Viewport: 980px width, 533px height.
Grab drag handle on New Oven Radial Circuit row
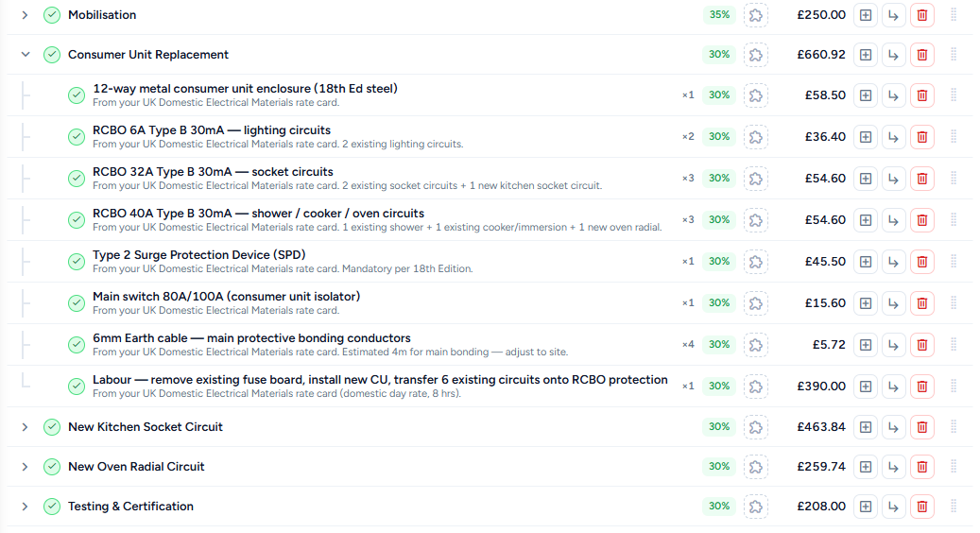[x=954, y=466]
